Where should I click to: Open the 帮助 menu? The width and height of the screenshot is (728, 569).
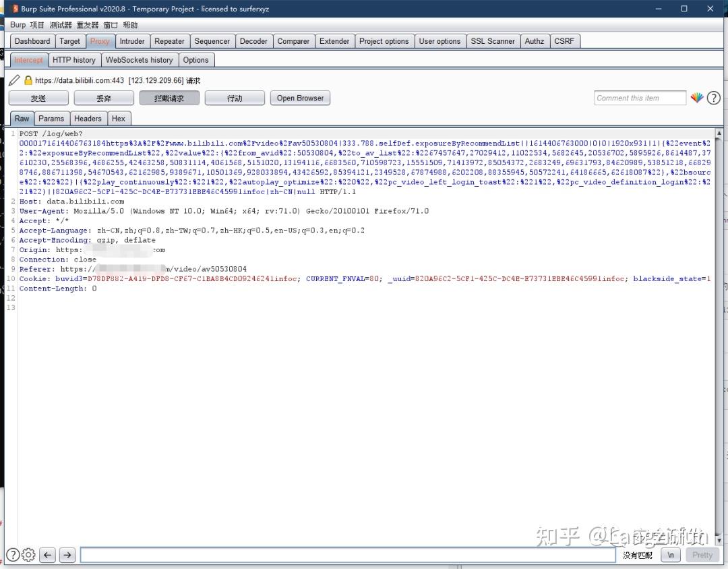tap(130, 25)
